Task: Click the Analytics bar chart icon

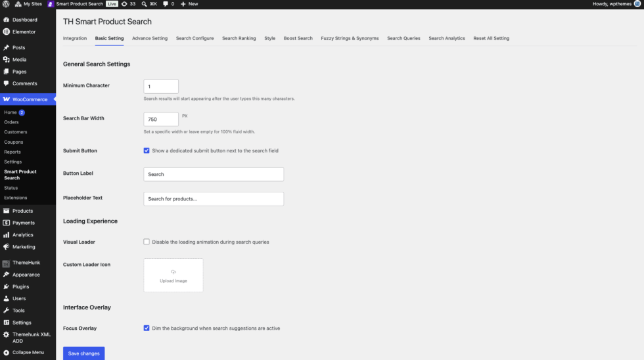Action: [x=6, y=235]
